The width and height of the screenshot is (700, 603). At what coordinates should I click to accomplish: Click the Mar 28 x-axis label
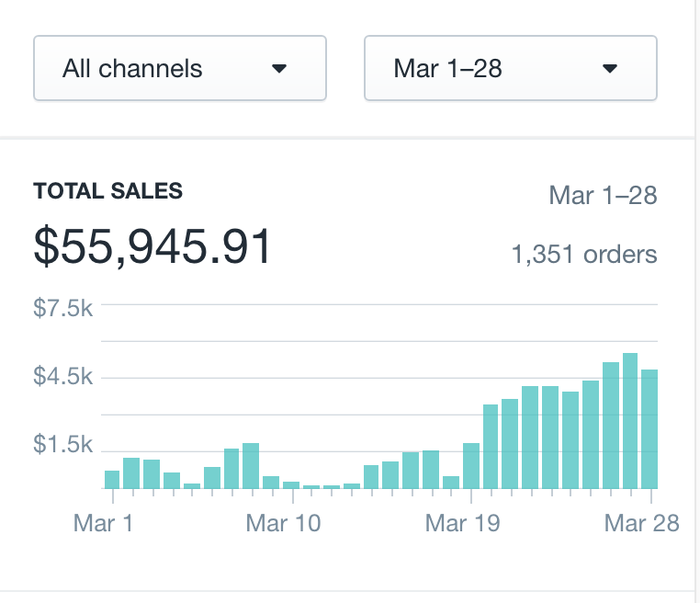click(642, 523)
